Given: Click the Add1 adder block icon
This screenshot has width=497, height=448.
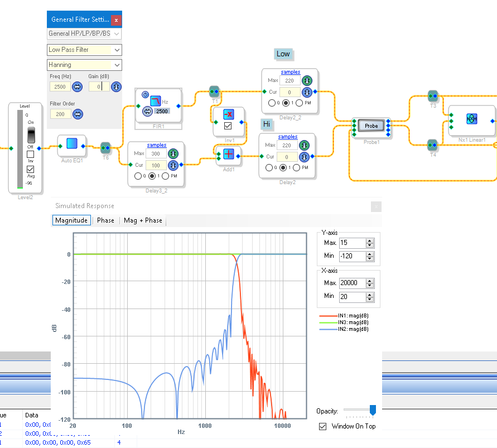Looking at the screenshot, I should point(229,154).
